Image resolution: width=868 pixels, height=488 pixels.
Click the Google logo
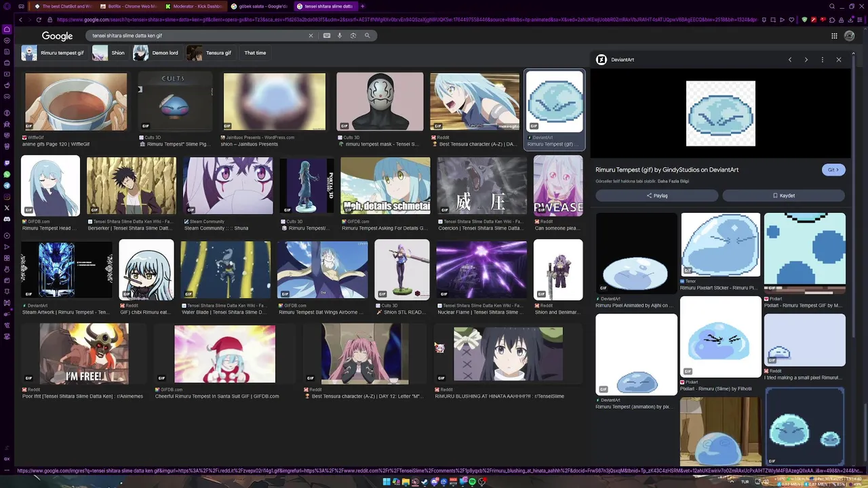[x=57, y=36]
